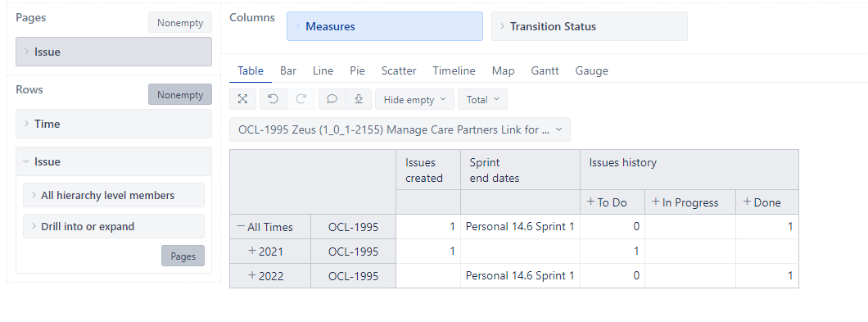
Task: Switch to the Line chart tab
Action: (x=323, y=70)
